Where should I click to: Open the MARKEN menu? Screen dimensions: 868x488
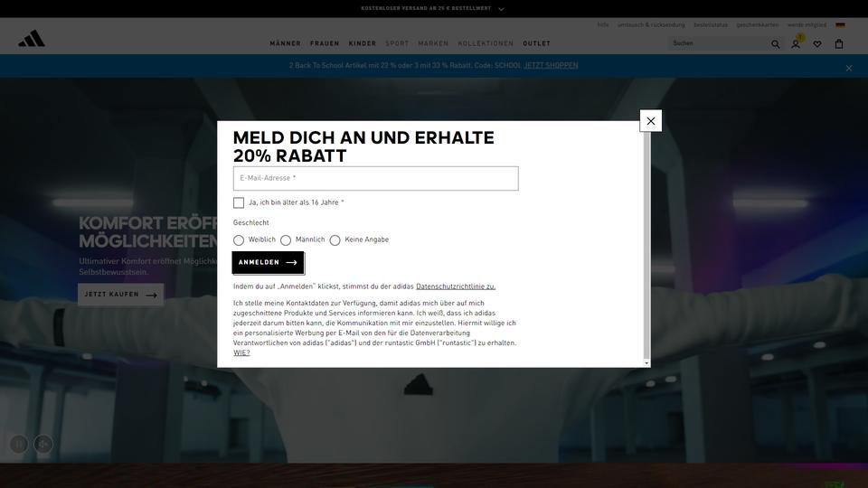433,43
